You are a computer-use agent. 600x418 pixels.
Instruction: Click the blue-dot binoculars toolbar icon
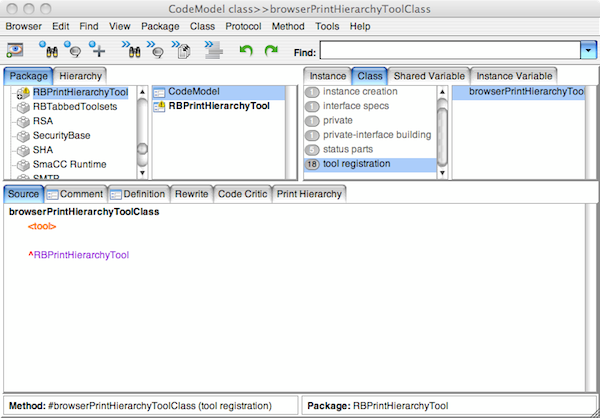tap(48, 50)
